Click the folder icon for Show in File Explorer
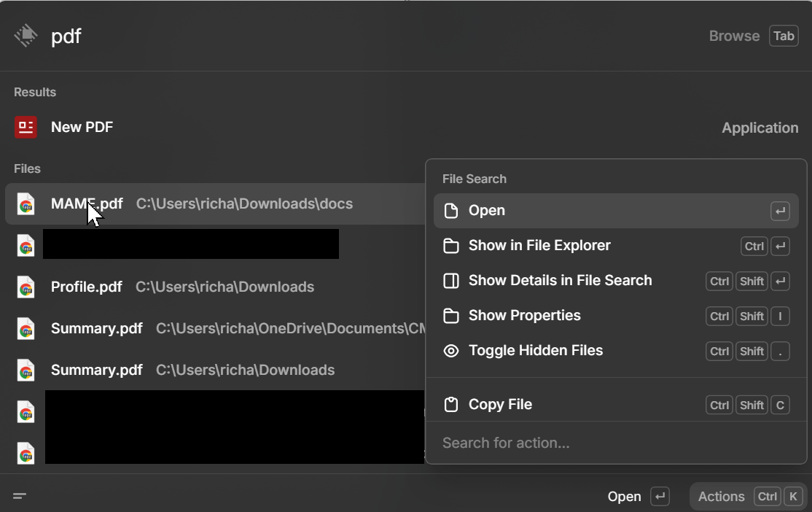This screenshot has height=512, width=812. 452,246
